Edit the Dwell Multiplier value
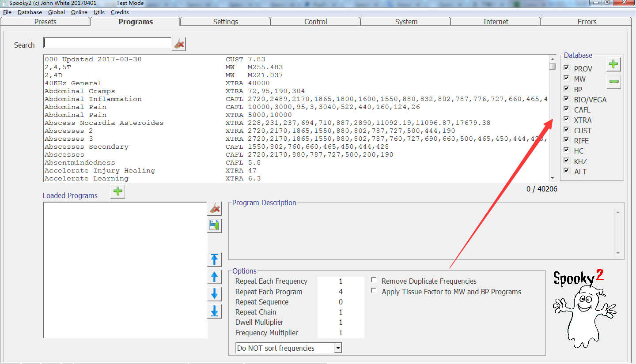 341,322
